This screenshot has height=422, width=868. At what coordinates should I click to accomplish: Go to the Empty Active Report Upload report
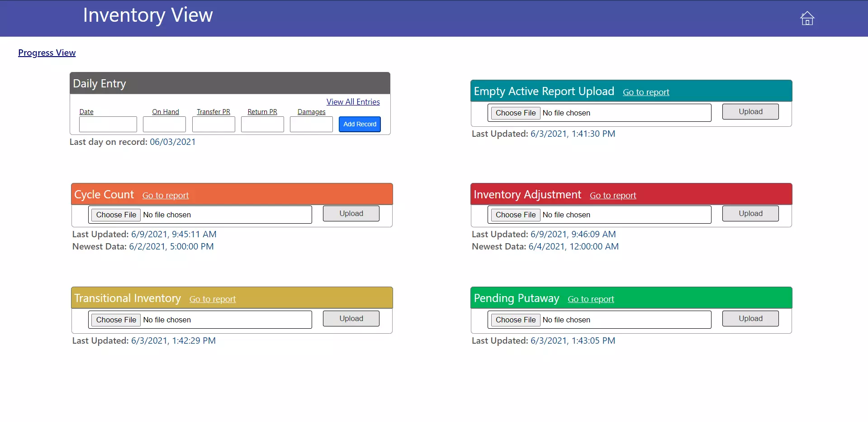(645, 92)
